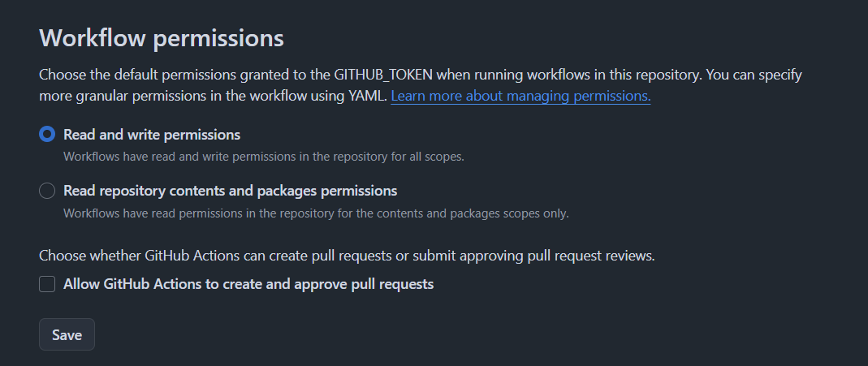868x366 pixels.
Task: Open Learn more about managing permissions link
Action: click(520, 97)
